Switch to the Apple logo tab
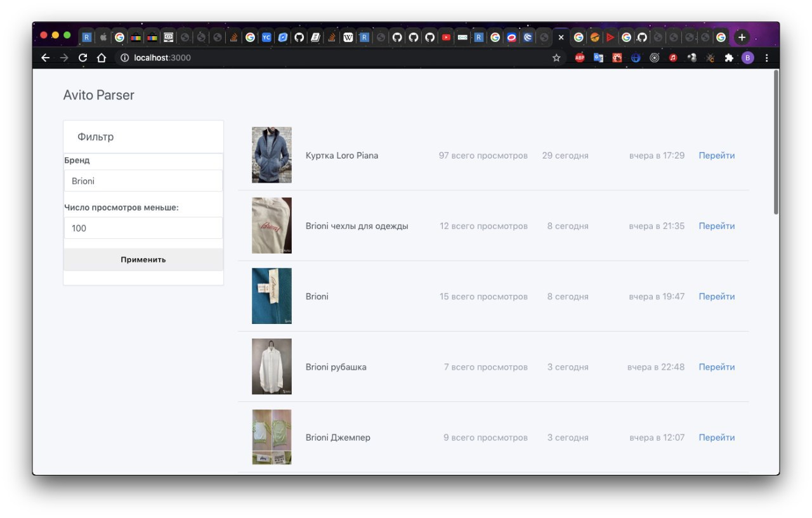The image size is (812, 518). pos(103,37)
